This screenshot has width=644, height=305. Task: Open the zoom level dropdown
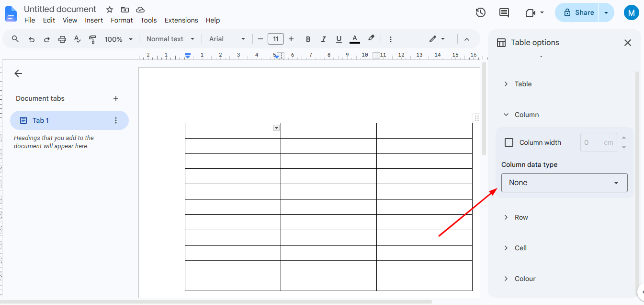click(x=118, y=39)
